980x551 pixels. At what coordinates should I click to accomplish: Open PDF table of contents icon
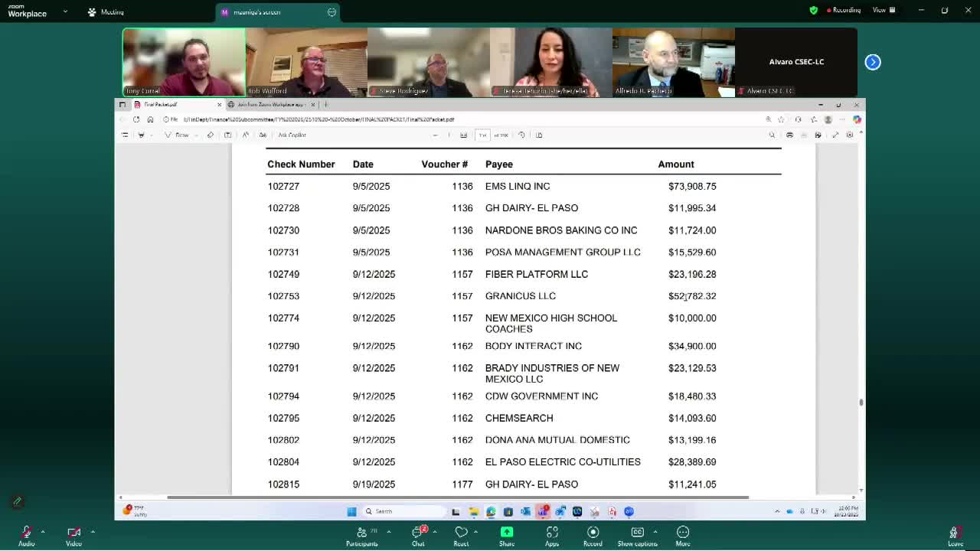[x=125, y=135]
